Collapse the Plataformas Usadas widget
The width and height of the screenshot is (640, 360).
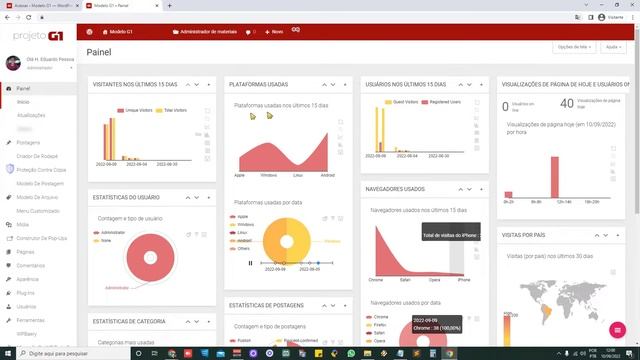(x=345, y=84)
